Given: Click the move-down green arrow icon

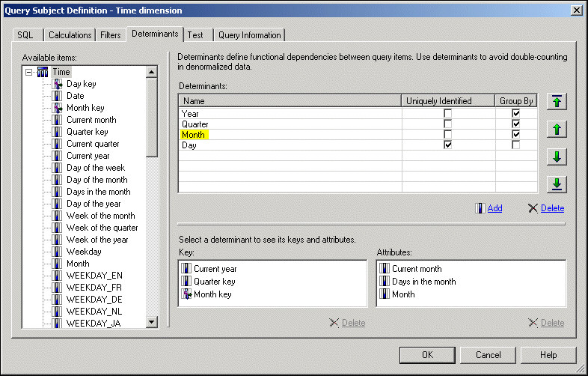Looking at the screenshot, I should [557, 157].
